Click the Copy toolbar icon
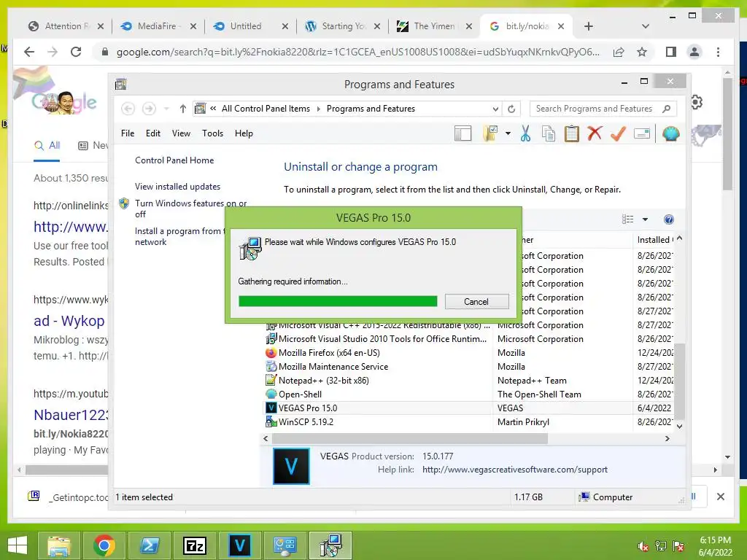The width and height of the screenshot is (747, 560). [x=549, y=134]
